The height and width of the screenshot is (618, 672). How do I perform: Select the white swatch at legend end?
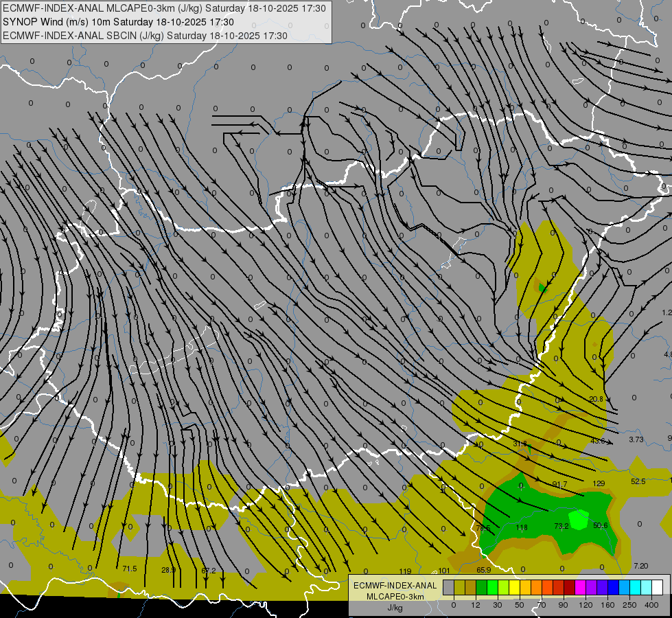658,588
